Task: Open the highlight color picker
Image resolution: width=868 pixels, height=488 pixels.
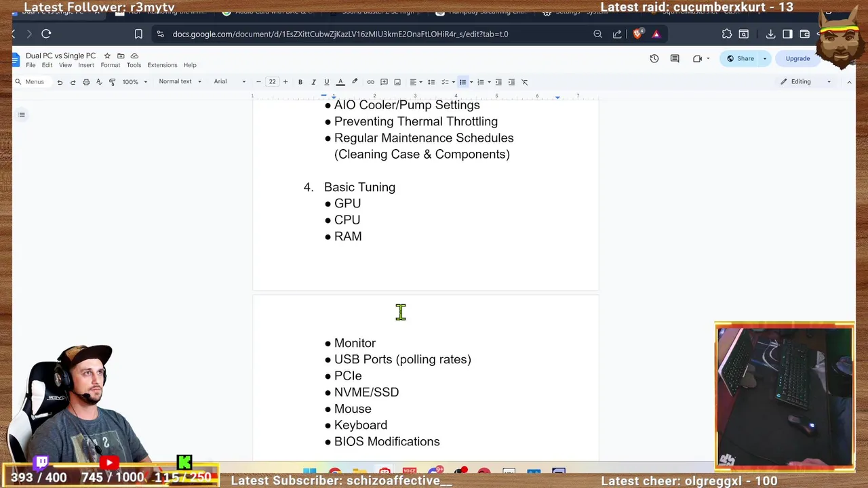Action: pos(354,82)
